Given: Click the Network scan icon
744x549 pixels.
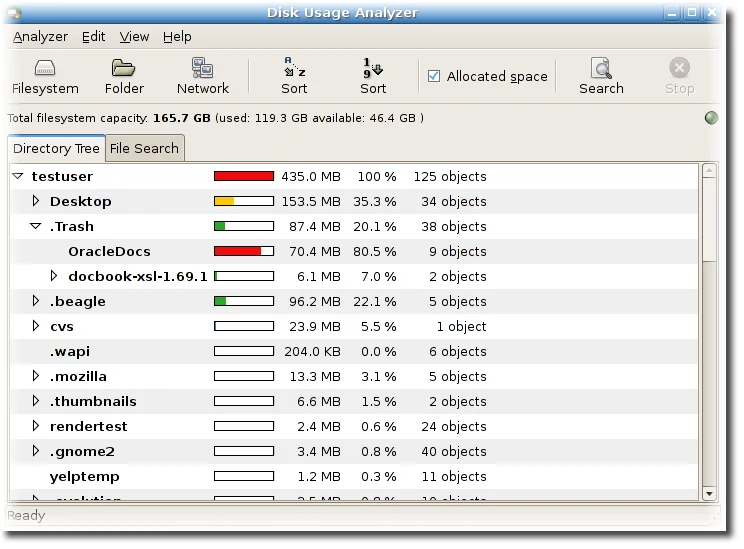Looking at the screenshot, I should coord(203,68).
